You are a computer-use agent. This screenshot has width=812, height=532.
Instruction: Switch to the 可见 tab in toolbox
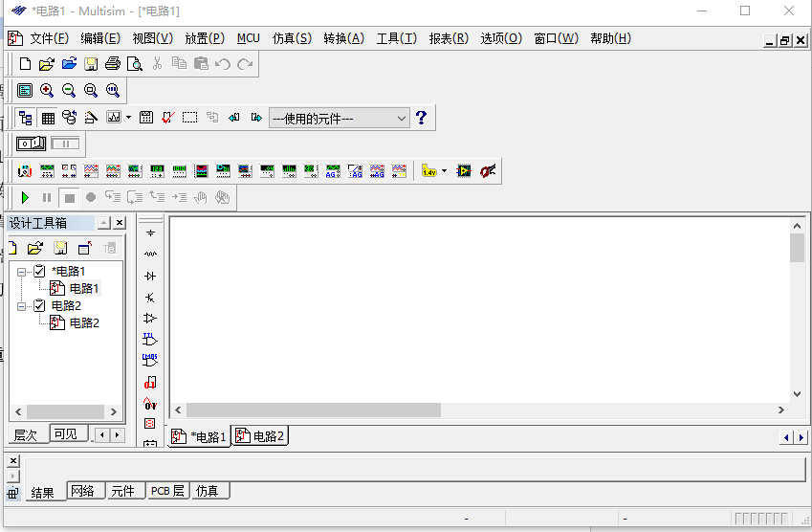(66, 434)
